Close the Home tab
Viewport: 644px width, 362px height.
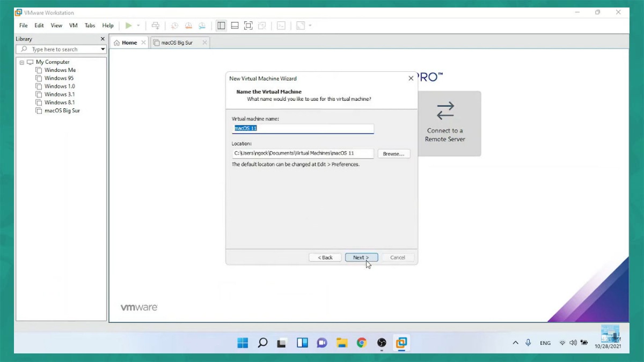(143, 42)
